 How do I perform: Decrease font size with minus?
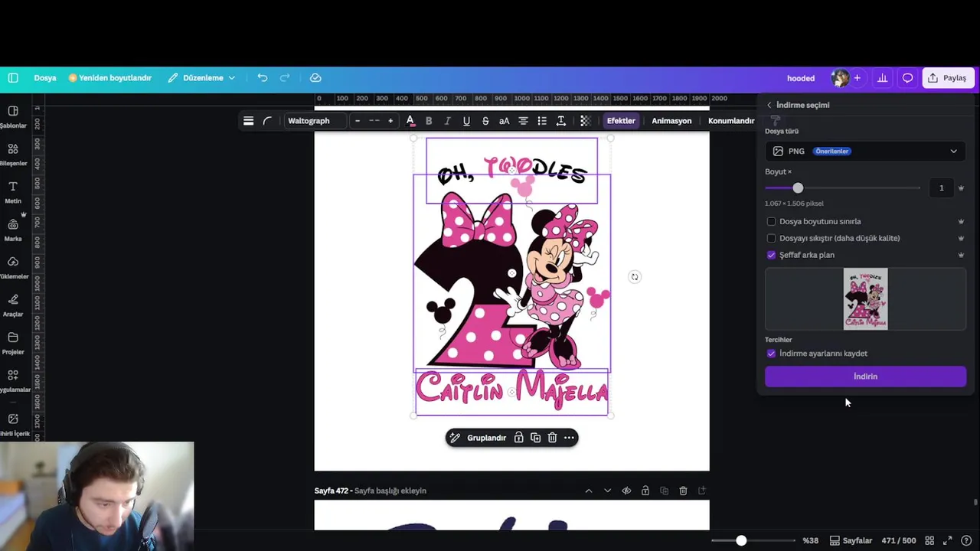[x=358, y=121]
